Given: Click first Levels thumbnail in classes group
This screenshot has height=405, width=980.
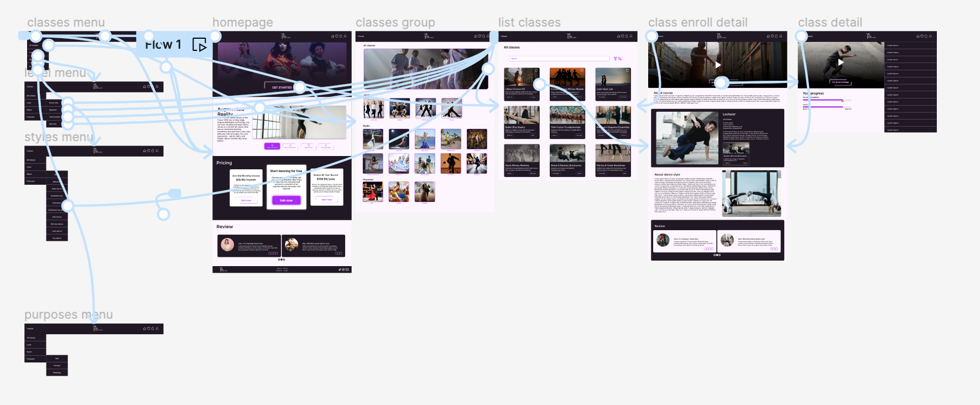Looking at the screenshot, I should pyautogui.click(x=373, y=108).
